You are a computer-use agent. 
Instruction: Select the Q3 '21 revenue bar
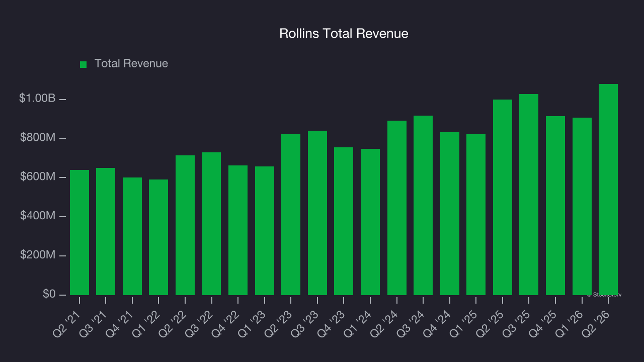pos(106,231)
